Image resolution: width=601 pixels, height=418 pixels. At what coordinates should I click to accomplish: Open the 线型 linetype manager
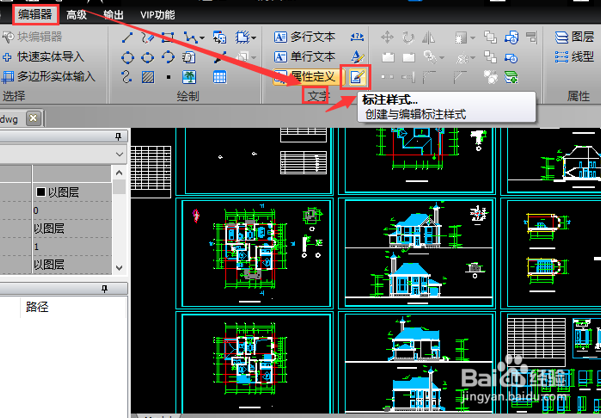[x=574, y=57]
